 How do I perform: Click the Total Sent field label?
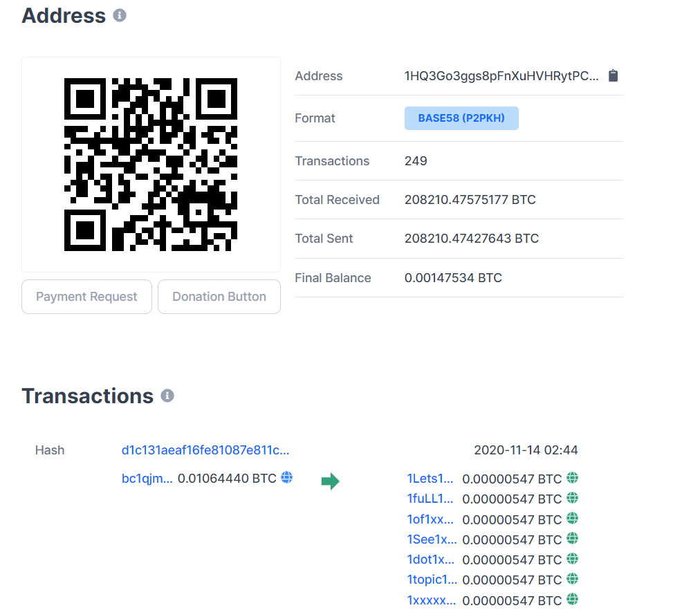coord(324,239)
